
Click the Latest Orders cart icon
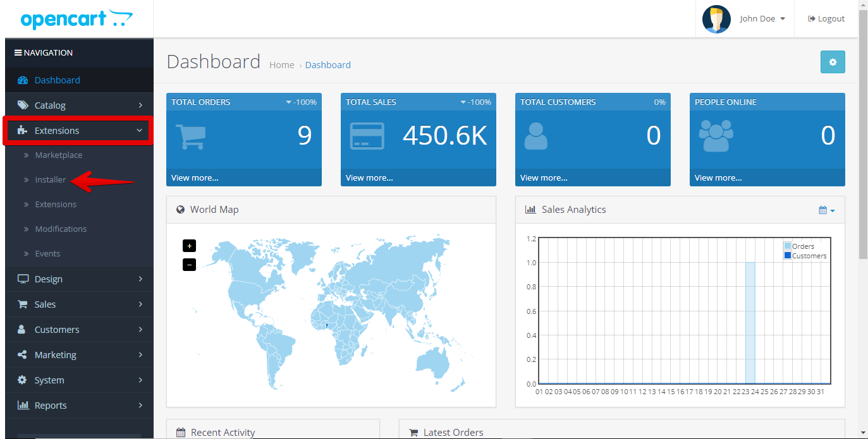pos(414,433)
